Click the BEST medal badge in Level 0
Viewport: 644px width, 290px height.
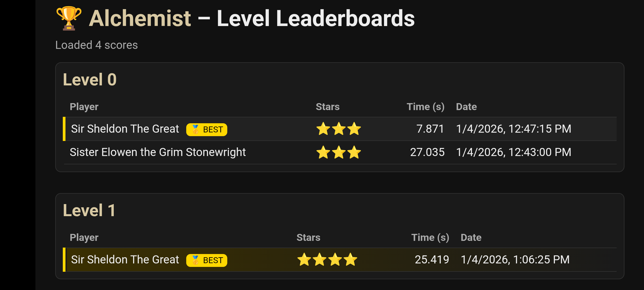pos(207,130)
